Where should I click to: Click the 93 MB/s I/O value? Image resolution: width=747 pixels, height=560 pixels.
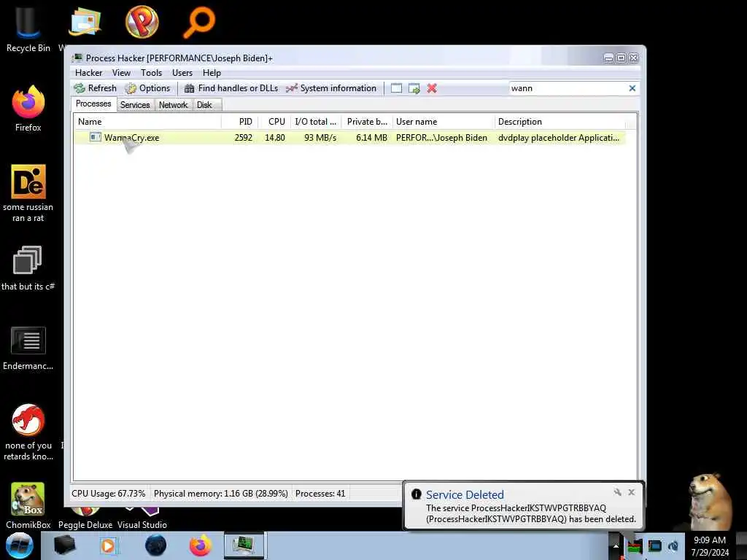(320, 138)
